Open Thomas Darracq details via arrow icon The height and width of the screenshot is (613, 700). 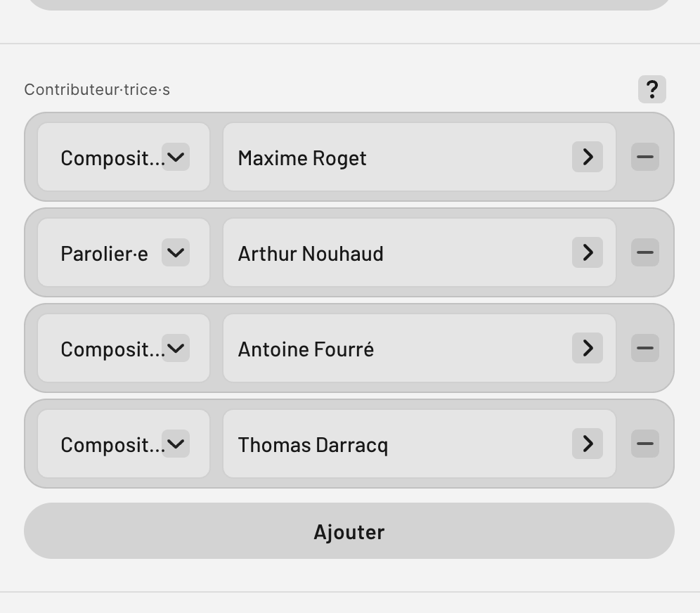pyautogui.click(x=588, y=444)
